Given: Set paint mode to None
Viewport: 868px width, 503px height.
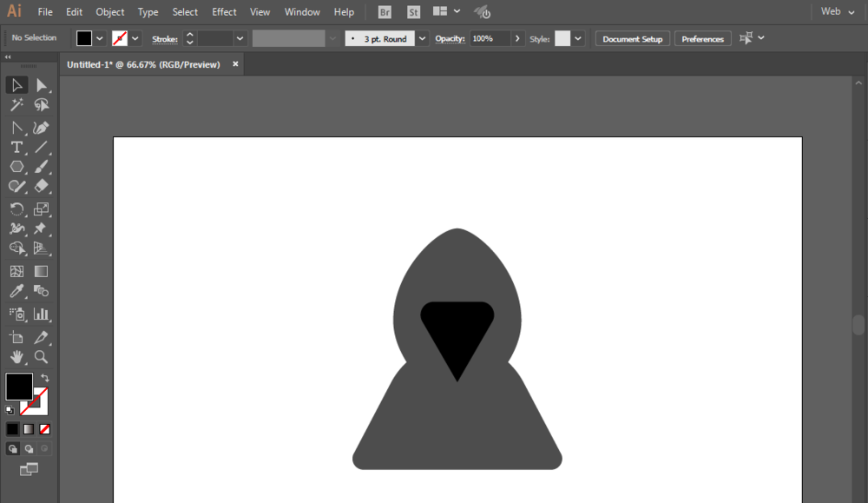Looking at the screenshot, I should [45, 428].
